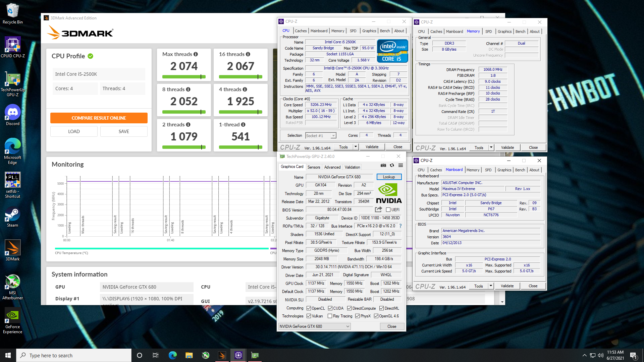The image size is (644, 362).
Task: Click the info icon next to Max threads
Action: pyautogui.click(x=196, y=54)
